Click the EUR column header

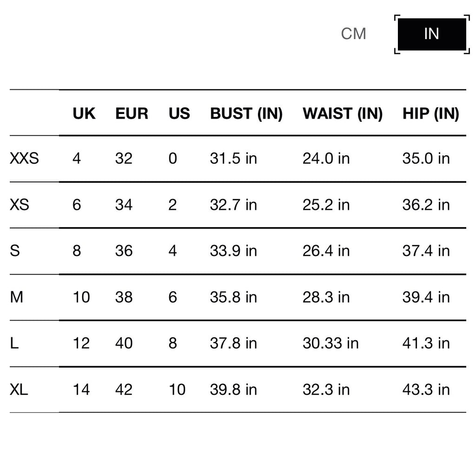coord(132,114)
